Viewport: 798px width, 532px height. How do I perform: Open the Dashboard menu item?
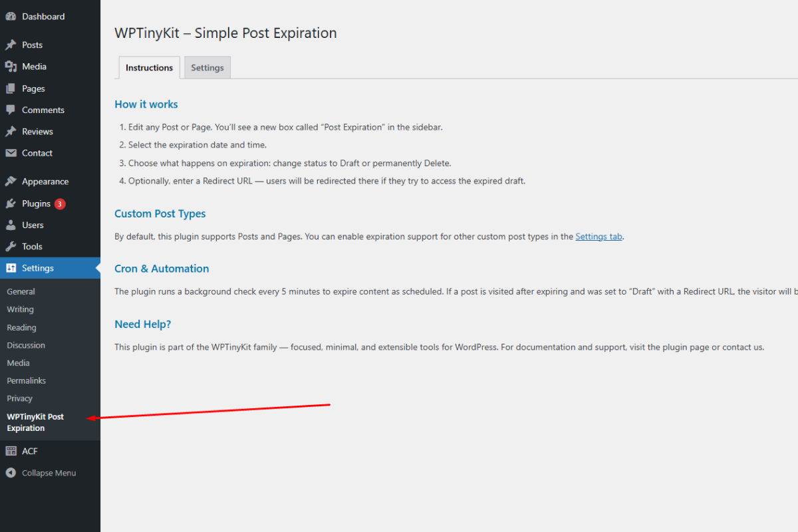click(43, 17)
